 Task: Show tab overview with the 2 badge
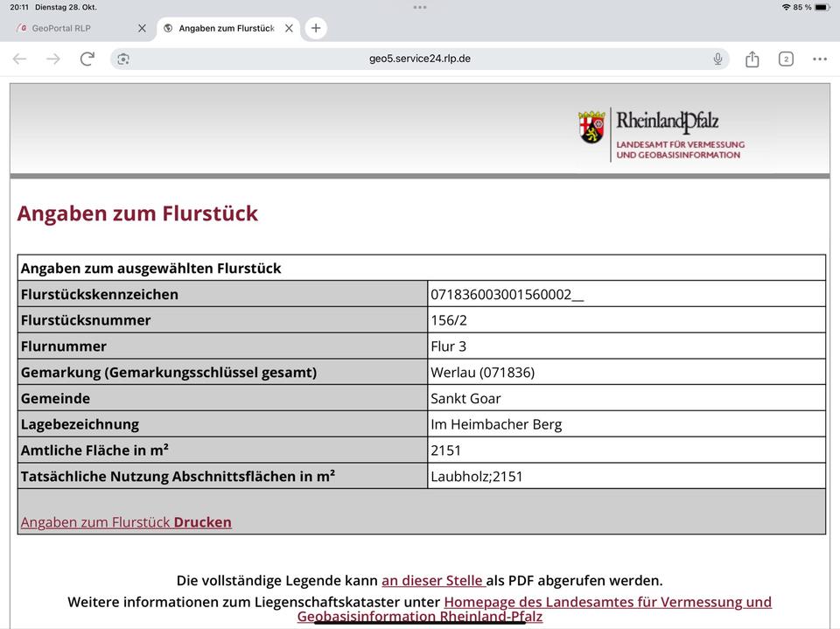[x=786, y=59]
